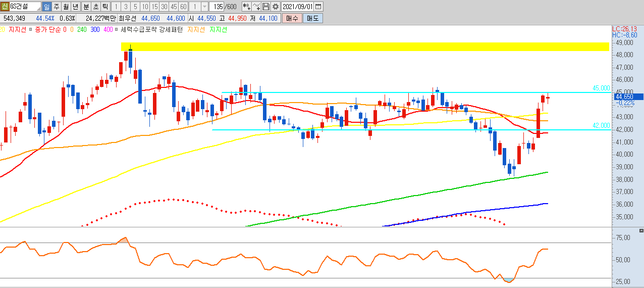Click the 42,000 horizontal line label

click(x=601, y=126)
